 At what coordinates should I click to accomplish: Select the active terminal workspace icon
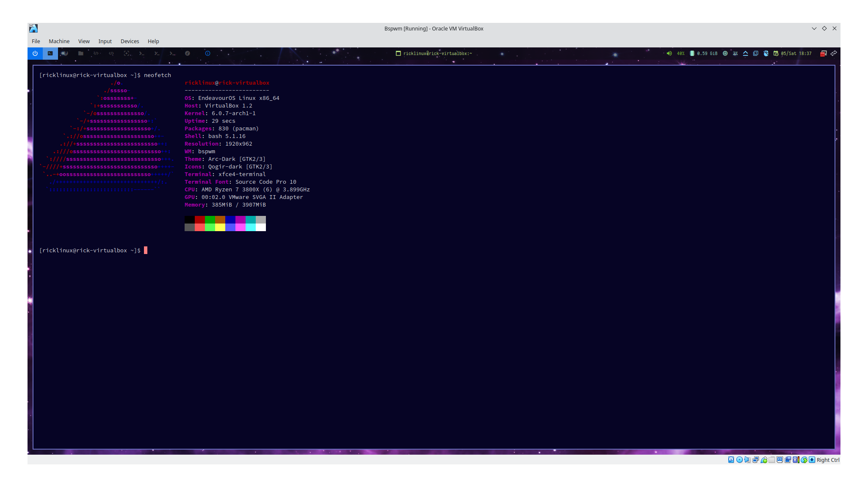(x=50, y=53)
